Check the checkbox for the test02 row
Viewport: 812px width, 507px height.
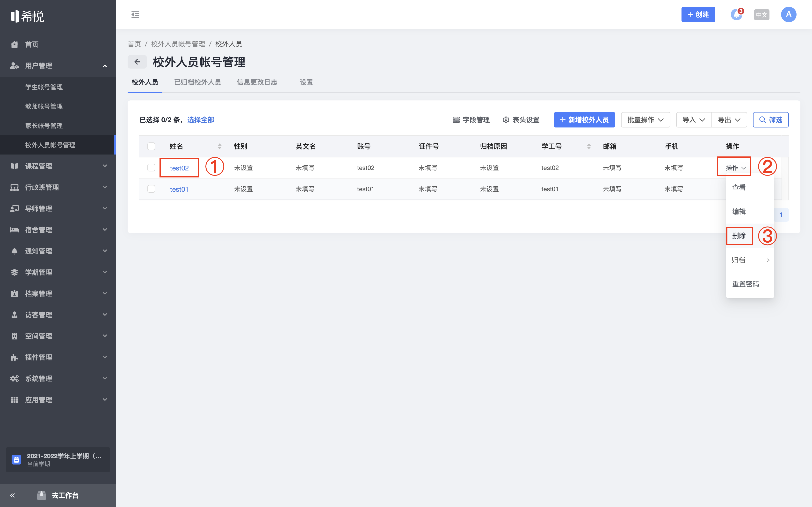pos(151,168)
